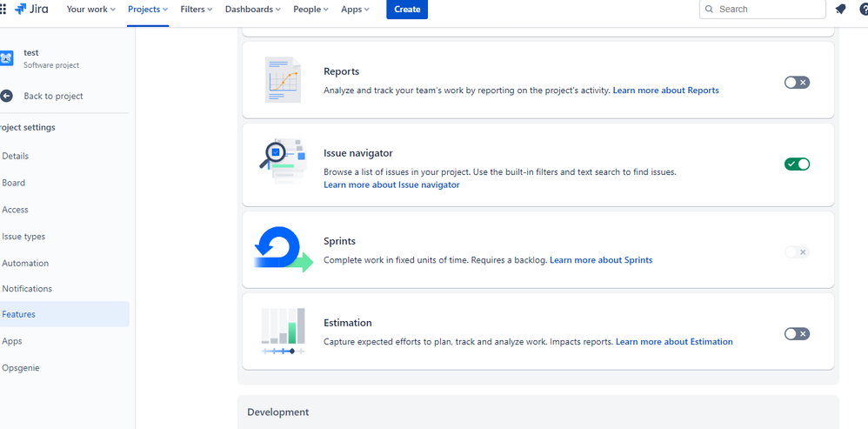The width and height of the screenshot is (868, 429).
Task: Enable the Reports feature toggle
Action: coord(797,83)
